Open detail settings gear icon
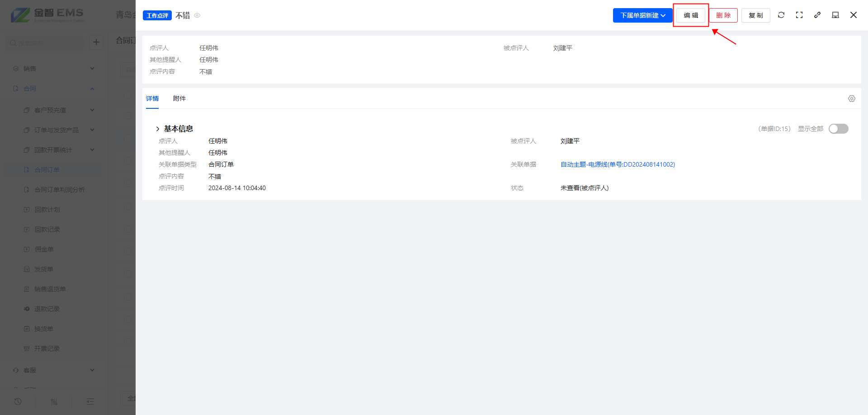Viewport: 868px width, 415px height. tap(852, 98)
